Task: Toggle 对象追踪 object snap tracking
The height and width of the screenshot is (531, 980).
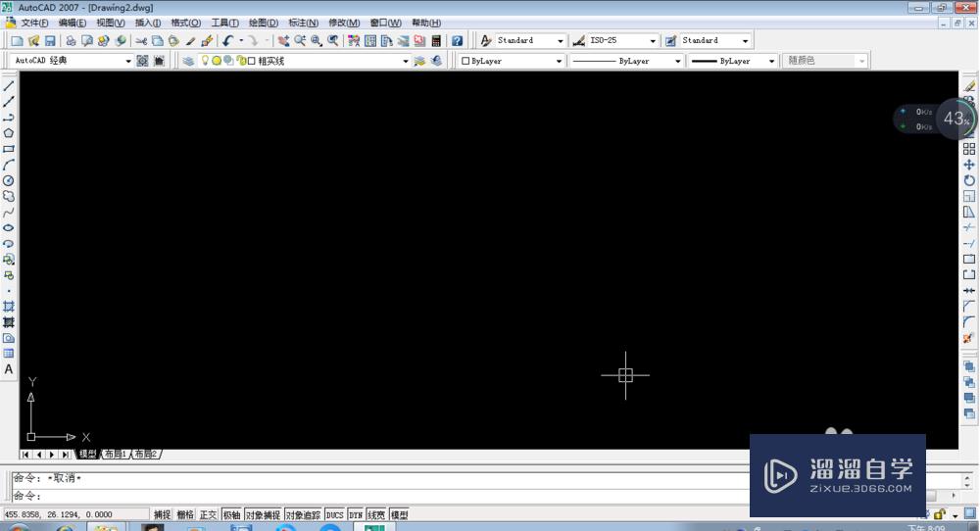Action: click(x=303, y=514)
